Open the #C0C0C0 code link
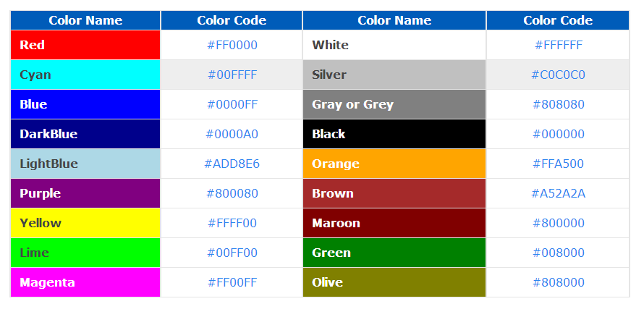The image size is (644, 317). click(558, 75)
